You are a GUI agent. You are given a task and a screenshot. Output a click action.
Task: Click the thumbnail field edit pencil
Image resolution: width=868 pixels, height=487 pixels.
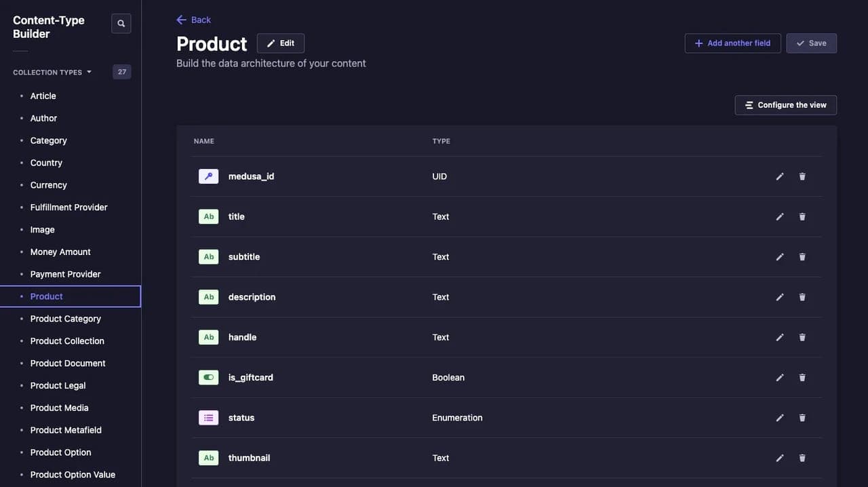pyautogui.click(x=780, y=458)
